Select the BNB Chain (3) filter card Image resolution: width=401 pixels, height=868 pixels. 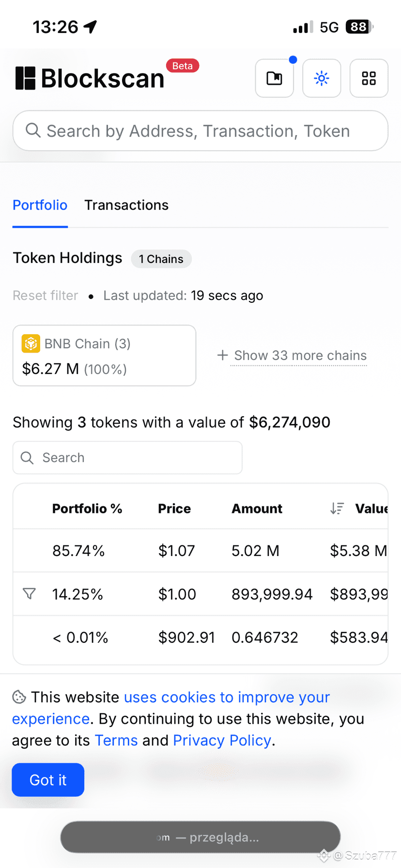tap(104, 356)
